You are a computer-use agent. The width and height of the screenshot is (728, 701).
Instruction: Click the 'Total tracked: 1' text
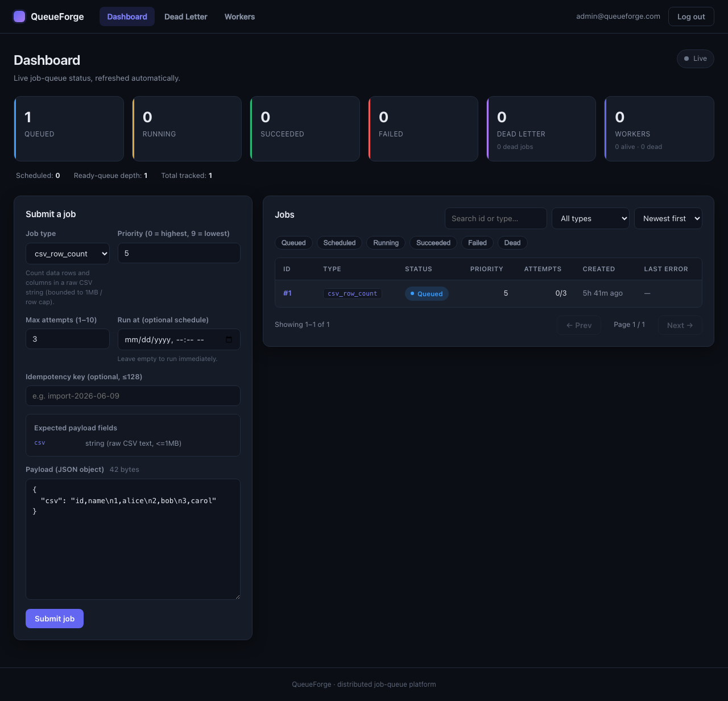(187, 176)
